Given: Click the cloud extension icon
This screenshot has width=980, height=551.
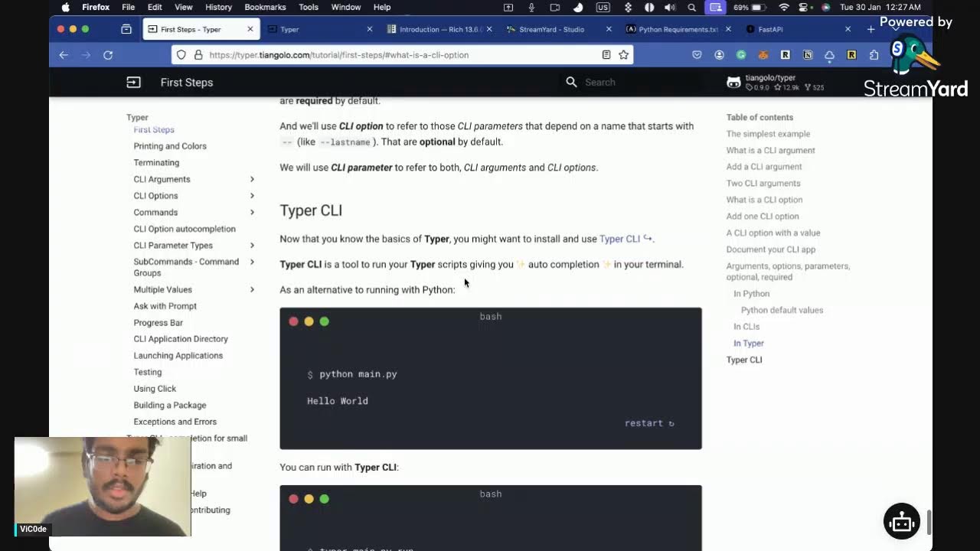Looking at the screenshot, I should (829, 55).
